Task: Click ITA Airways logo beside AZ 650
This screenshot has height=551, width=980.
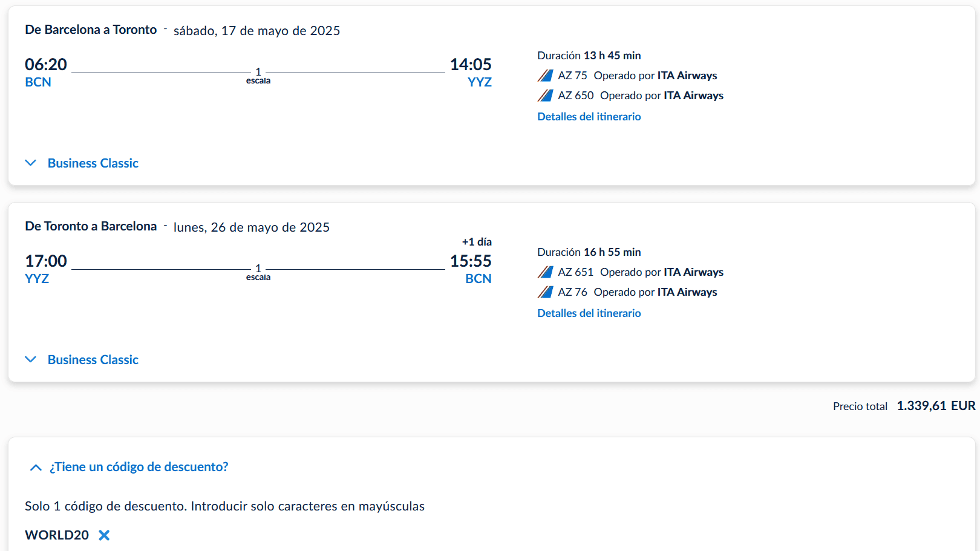Action: point(545,96)
